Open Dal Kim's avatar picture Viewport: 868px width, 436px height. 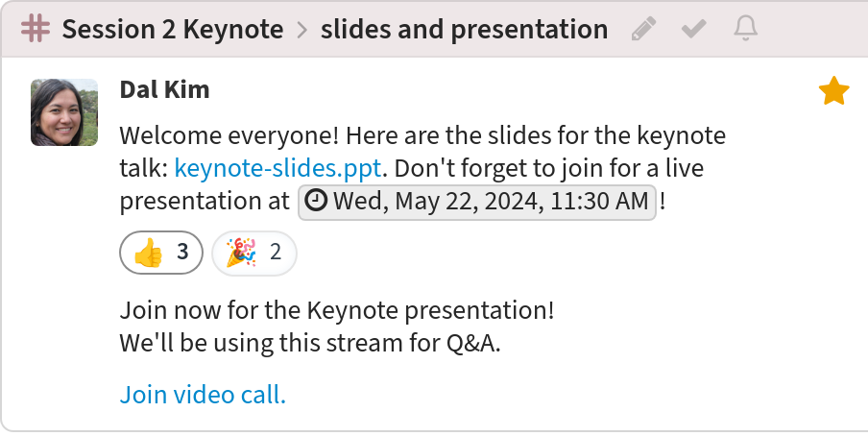(64, 112)
